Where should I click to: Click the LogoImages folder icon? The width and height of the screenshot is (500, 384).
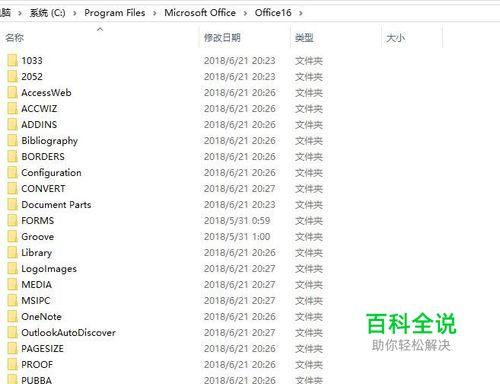(x=12, y=269)
